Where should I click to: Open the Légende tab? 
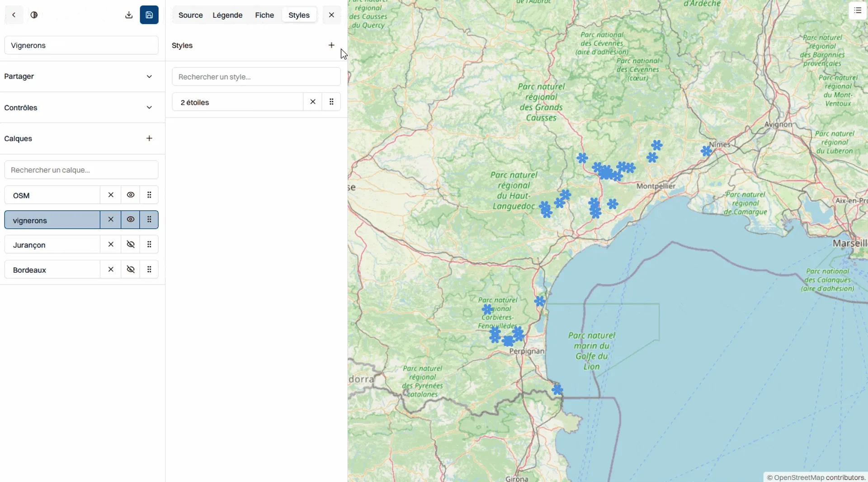pos(227,15)
